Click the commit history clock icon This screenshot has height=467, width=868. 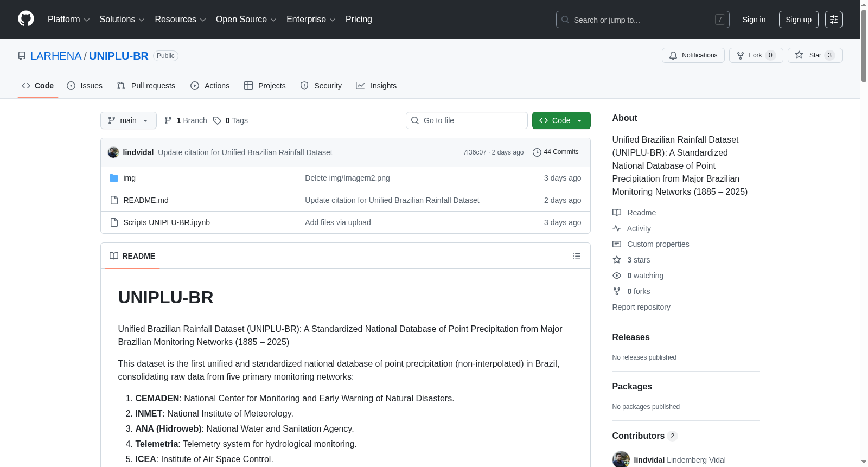(x=537, y=152)
